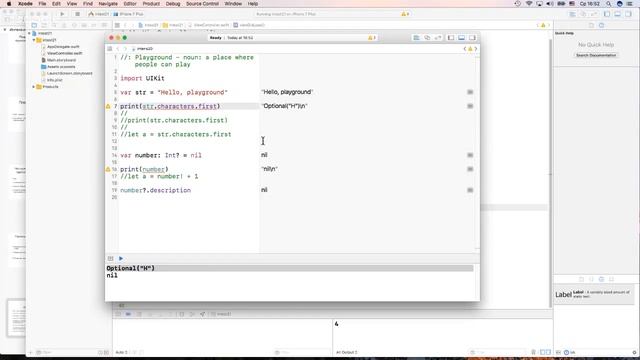The width and height of the screenshot is (640, 360).
Task: Collapse root project in navigator
Action: [29, 33]
